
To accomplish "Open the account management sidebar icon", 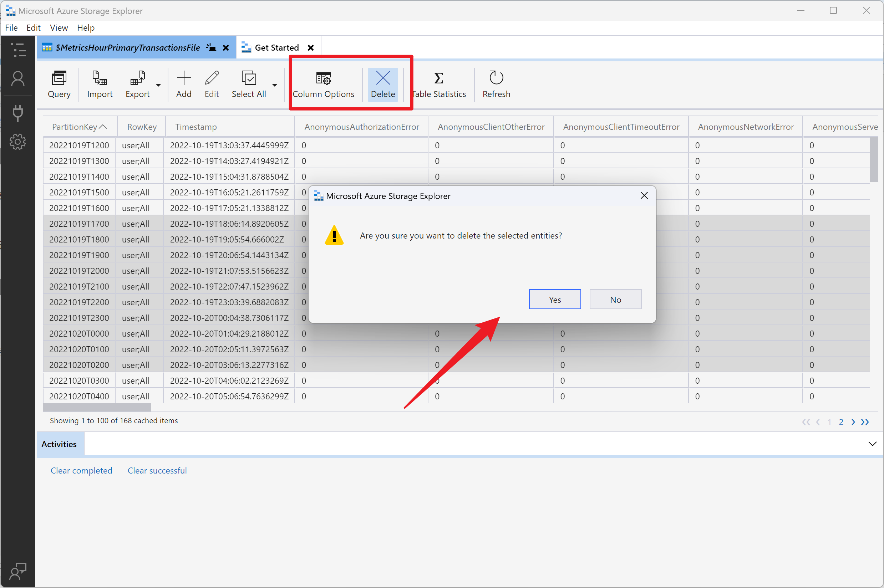I will pos(17,79).
